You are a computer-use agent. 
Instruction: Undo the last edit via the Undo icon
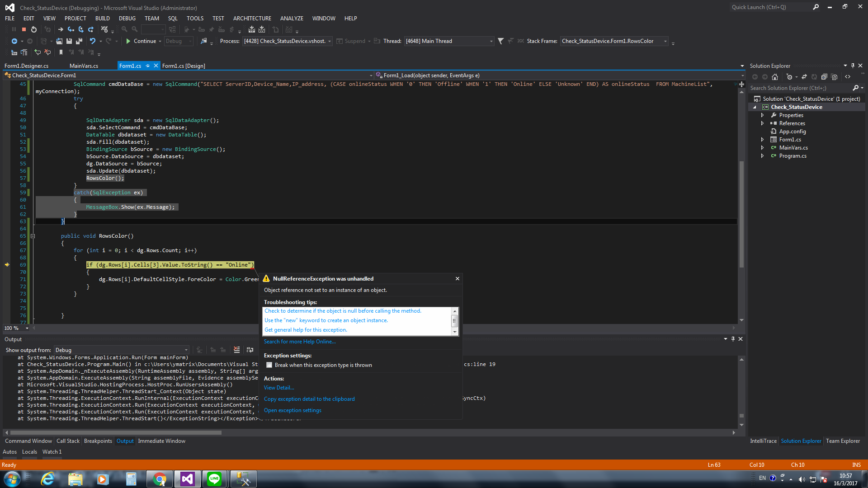pos(93,41)
